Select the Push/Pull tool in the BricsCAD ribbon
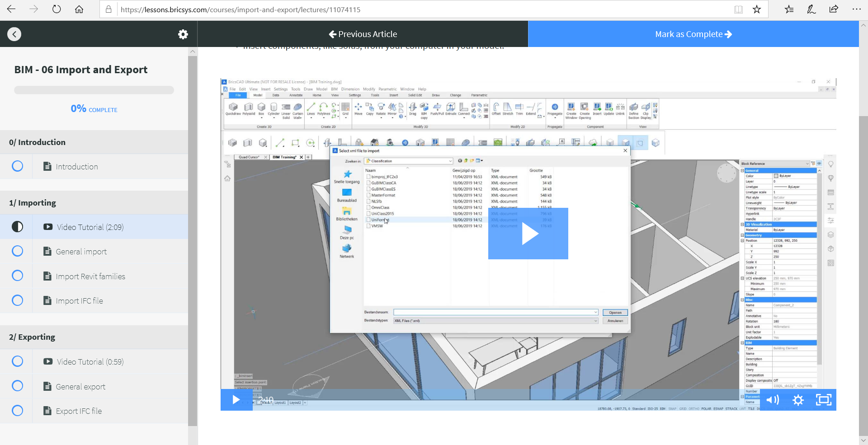868x445 pixels. (437, 109)
